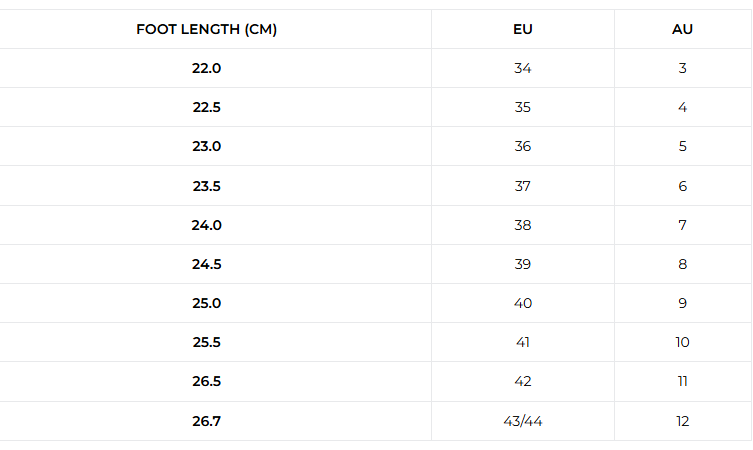Select AU size 11 cell
The width and height of the screenshot is (753, 450).
click(x=682, y=381)
